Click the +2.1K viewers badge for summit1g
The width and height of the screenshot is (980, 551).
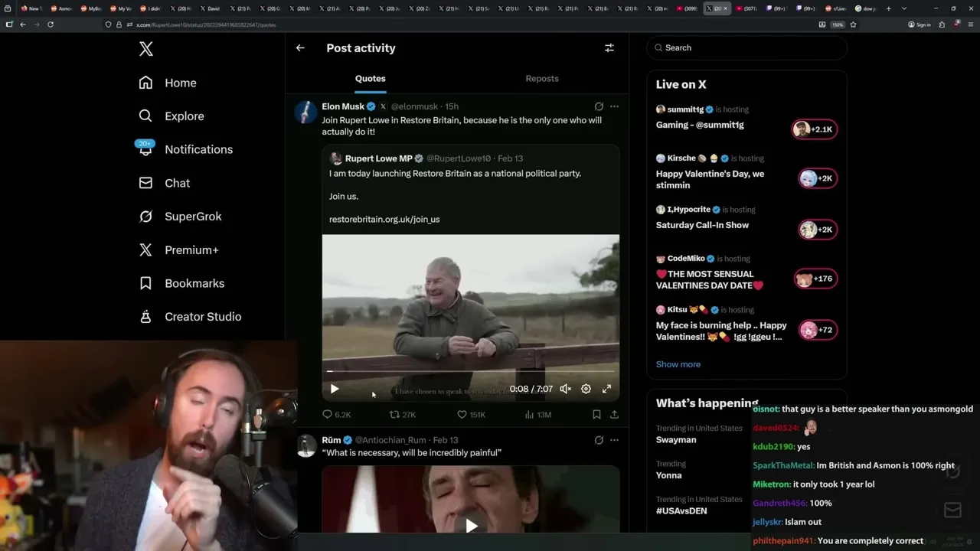pyautogui.click(x=815, y=129)
